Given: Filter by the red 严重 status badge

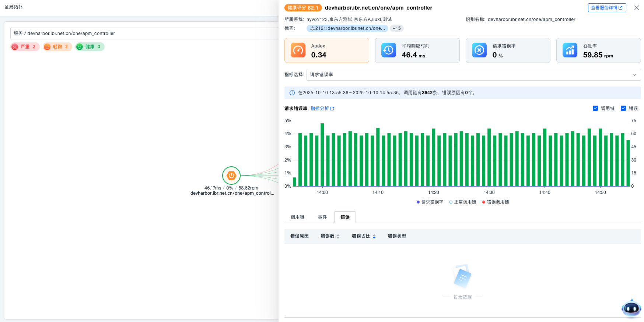Looking at the screenshot, I should click(x=25, y=47).
